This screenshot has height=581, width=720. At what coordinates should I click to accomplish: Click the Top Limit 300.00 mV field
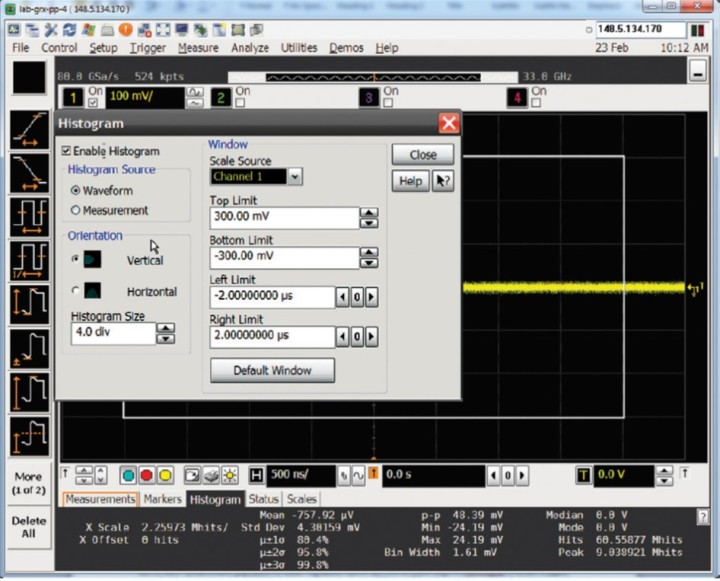(x=284, y=217)
